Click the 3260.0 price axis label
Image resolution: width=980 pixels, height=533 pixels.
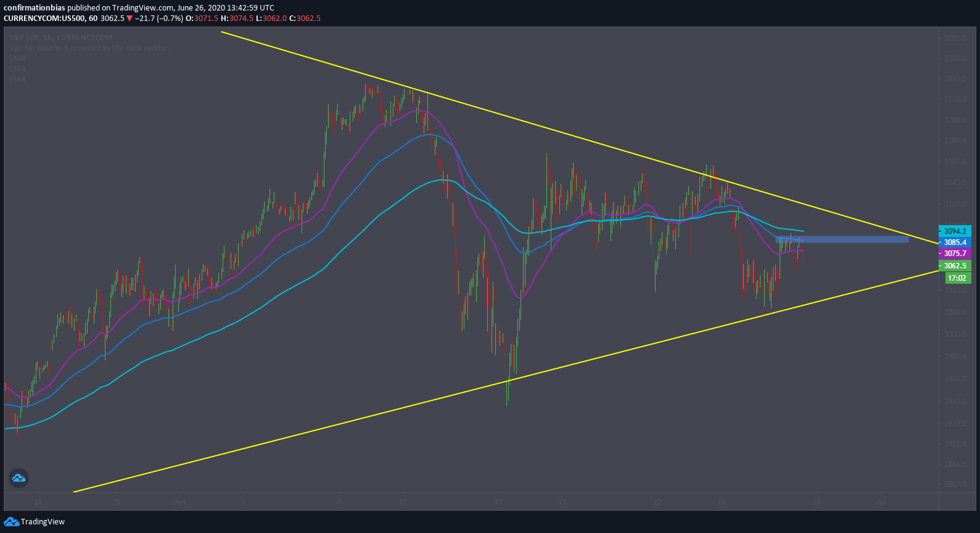(x=955, y=59)
